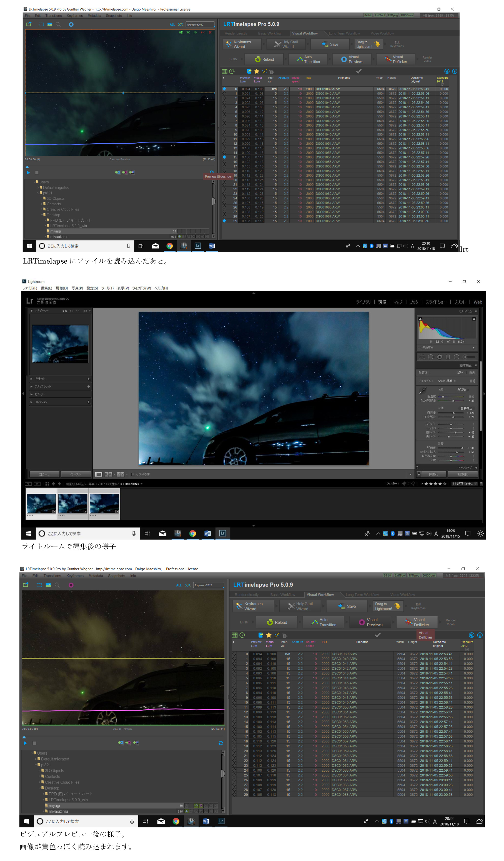Click the yellow star icon above the top LRTimelapse table

tap(257, 71)
